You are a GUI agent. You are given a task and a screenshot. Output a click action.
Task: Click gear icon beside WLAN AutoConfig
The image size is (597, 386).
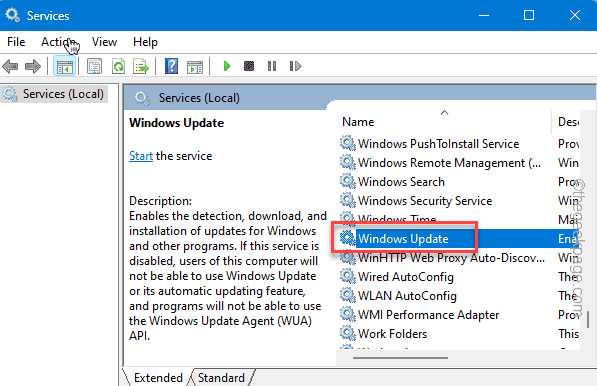click(347, 296)
